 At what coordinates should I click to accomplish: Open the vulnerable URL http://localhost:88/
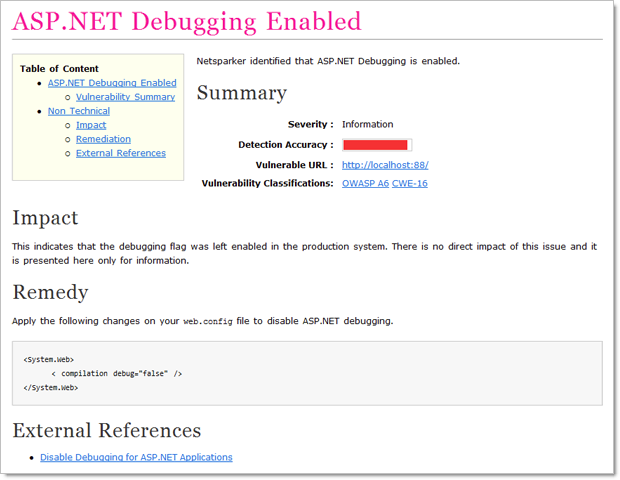click(385, 165)
